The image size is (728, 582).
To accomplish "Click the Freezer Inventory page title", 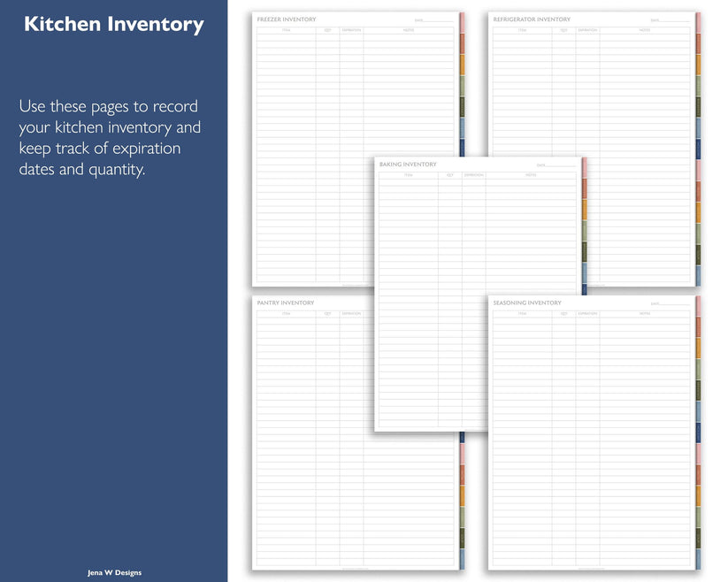I will pos(287,19).
